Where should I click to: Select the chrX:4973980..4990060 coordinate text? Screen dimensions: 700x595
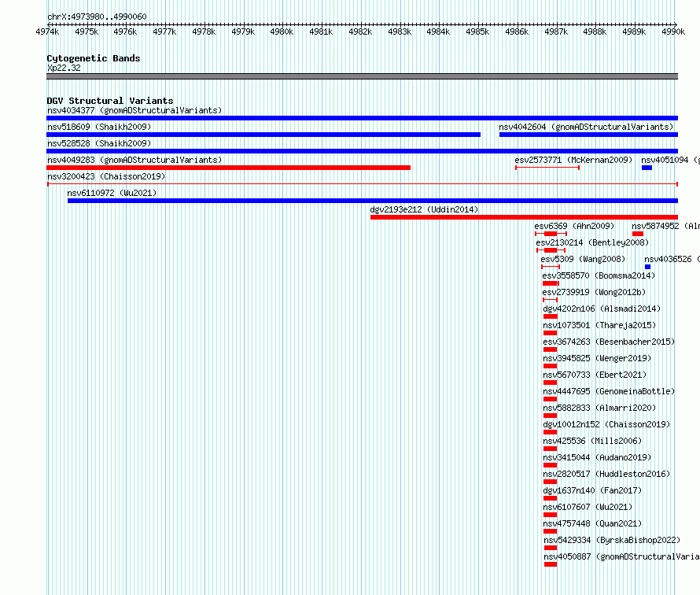click(x=97, y=17)
